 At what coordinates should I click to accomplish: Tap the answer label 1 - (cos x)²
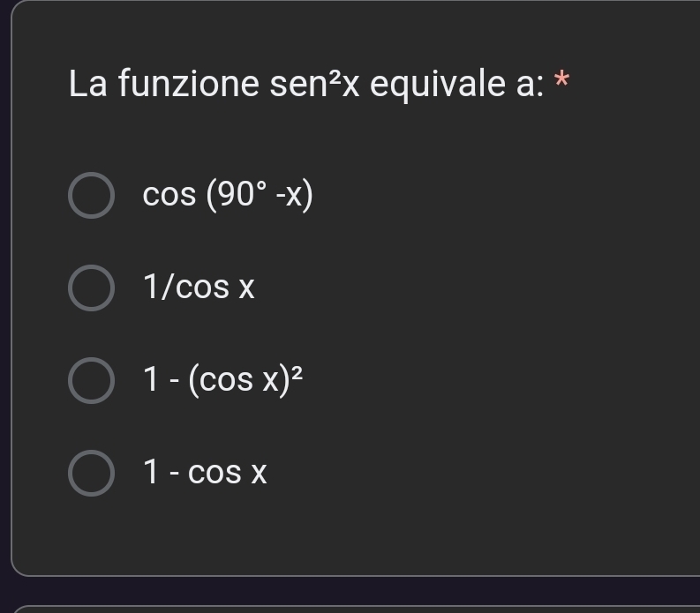pos(222,380)
